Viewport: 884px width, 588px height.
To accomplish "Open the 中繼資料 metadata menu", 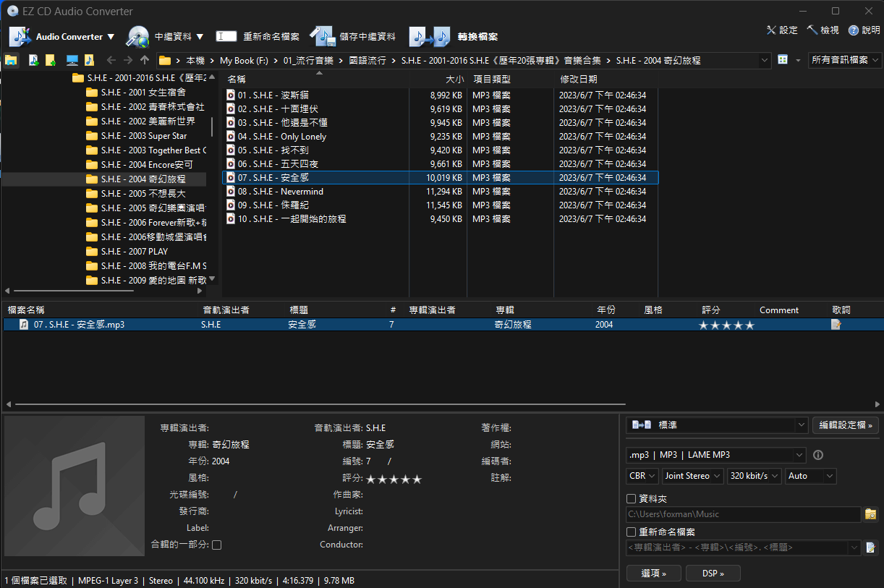I will pos(166,36).
